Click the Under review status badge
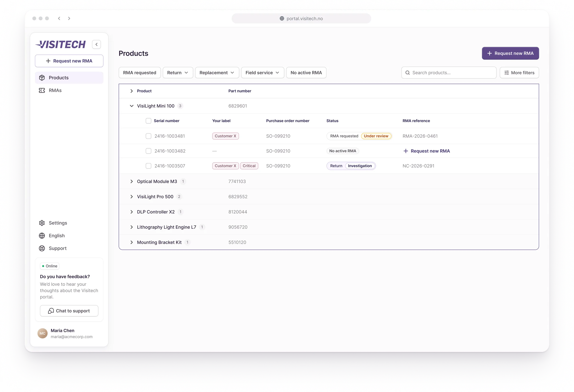The height and width of the screenshot is (392, 574). pos(376,136)
